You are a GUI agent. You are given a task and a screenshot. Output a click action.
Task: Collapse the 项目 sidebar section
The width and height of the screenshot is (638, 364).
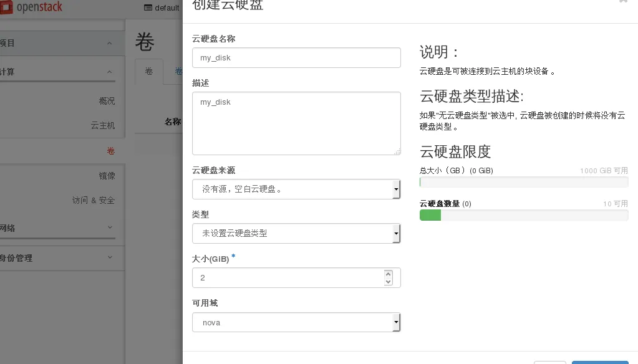point(110,43)
